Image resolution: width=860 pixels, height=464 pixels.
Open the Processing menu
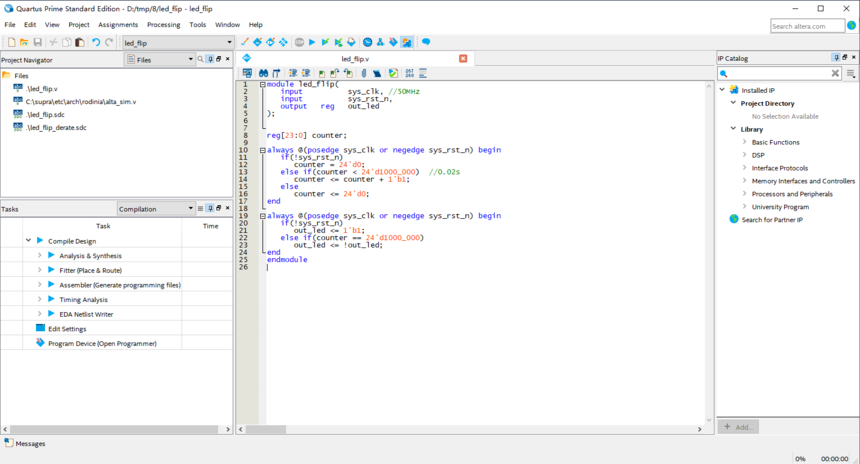[163, 25]
